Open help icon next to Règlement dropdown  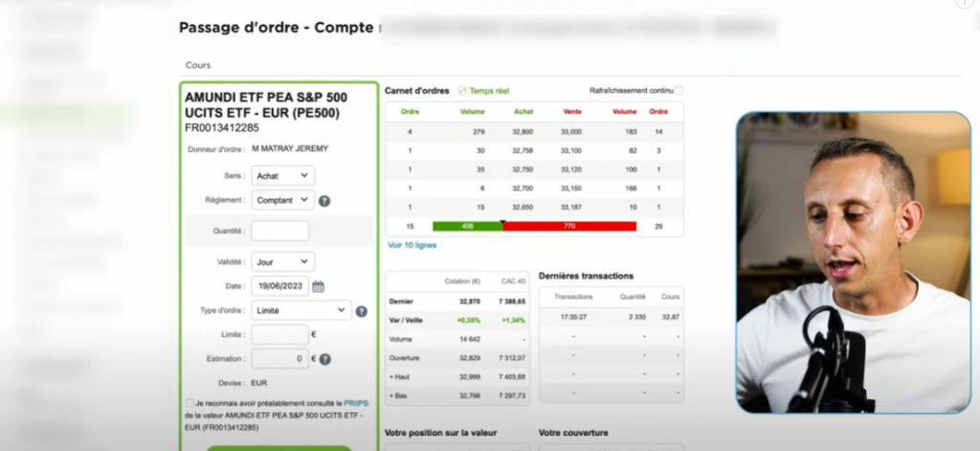[x=324, y=201]
